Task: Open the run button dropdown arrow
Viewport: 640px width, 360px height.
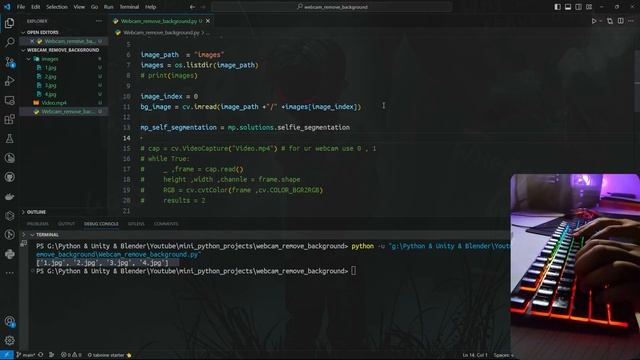Action: [x=600, y=21]
